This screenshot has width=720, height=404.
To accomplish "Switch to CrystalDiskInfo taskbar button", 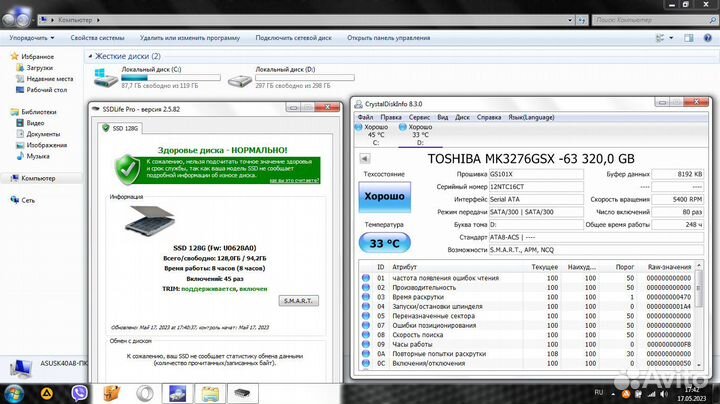I will tap(178, 393).
